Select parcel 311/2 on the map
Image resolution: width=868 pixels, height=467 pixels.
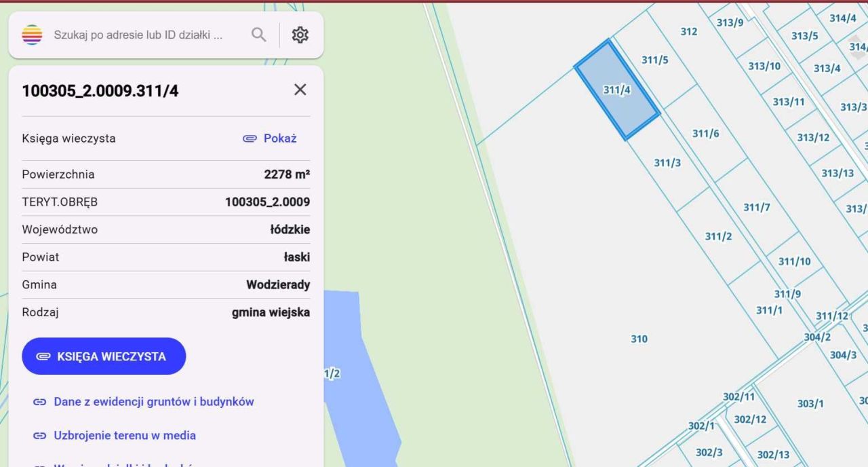pyautogui.click(x=718, y=236)
